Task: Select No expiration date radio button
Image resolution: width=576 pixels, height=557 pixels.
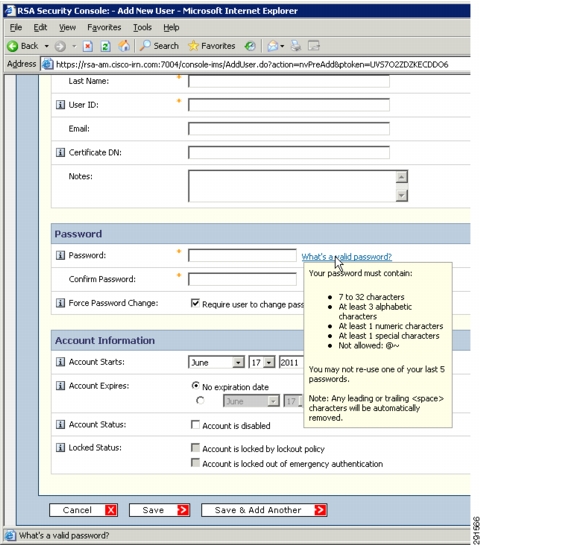Action: (195, 386)
